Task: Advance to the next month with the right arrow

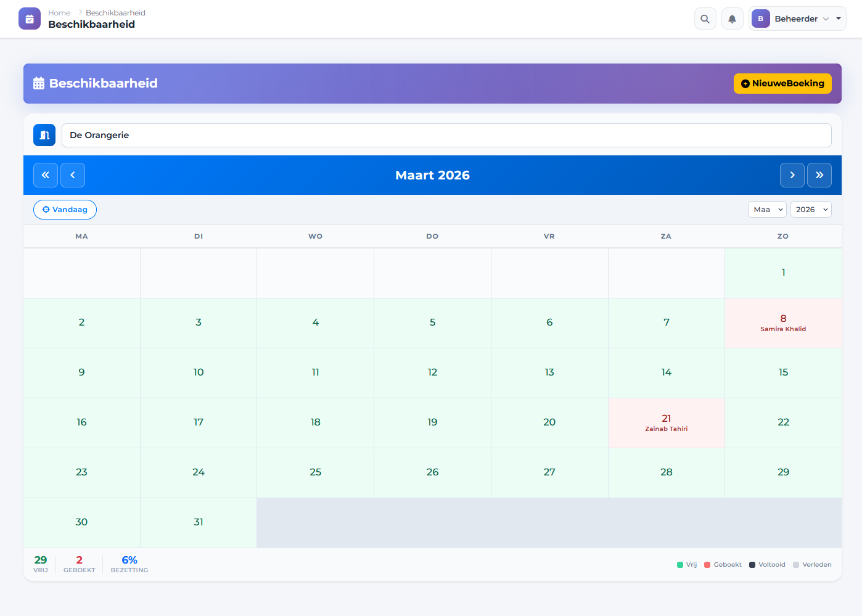Action: (792, 175)
